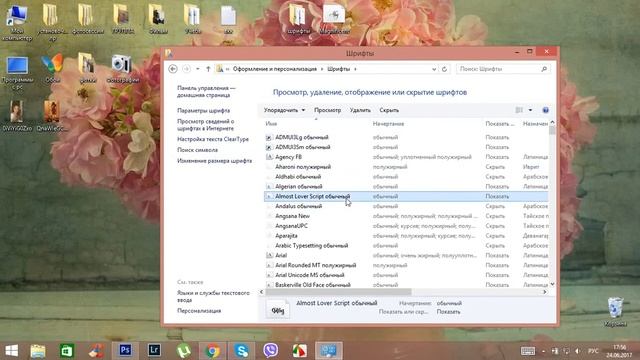Click Скрыть toolbar button
Image resolution: width=640 pixels, height=360 pixels.
(389, 110)
